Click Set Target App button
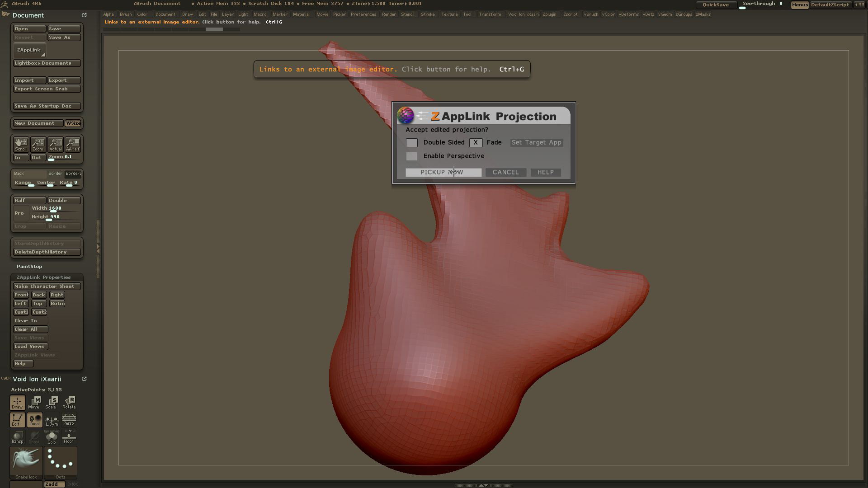Screen dimensions: 868x488 coord(536,143)
